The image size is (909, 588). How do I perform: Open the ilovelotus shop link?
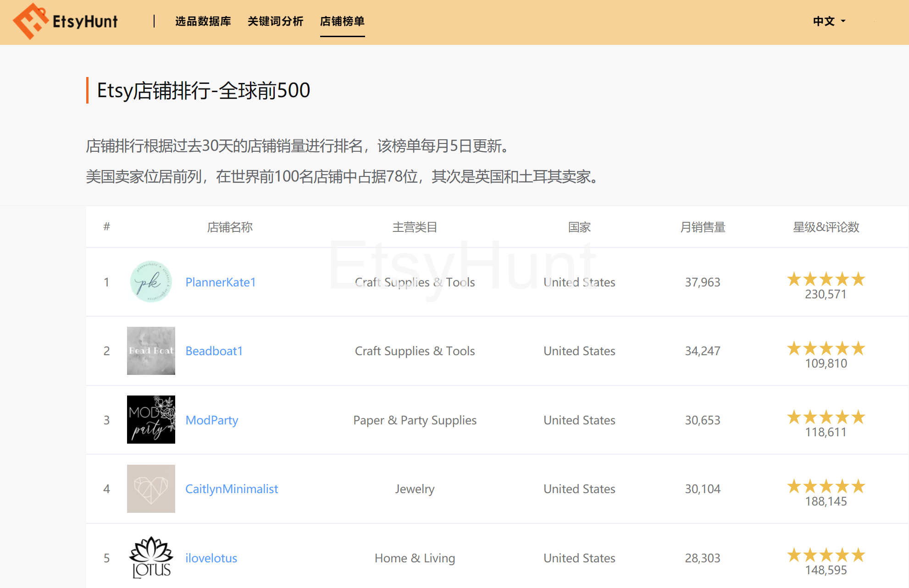point(211,558)
